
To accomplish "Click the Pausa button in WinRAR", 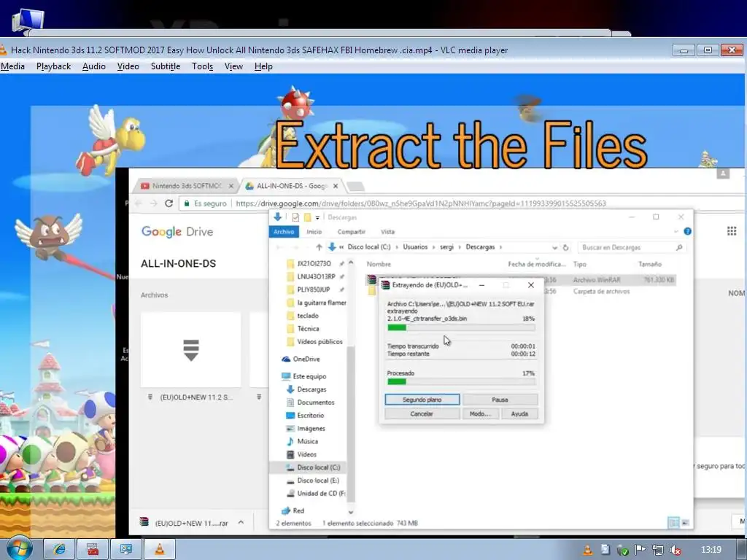I will (500, 400).
